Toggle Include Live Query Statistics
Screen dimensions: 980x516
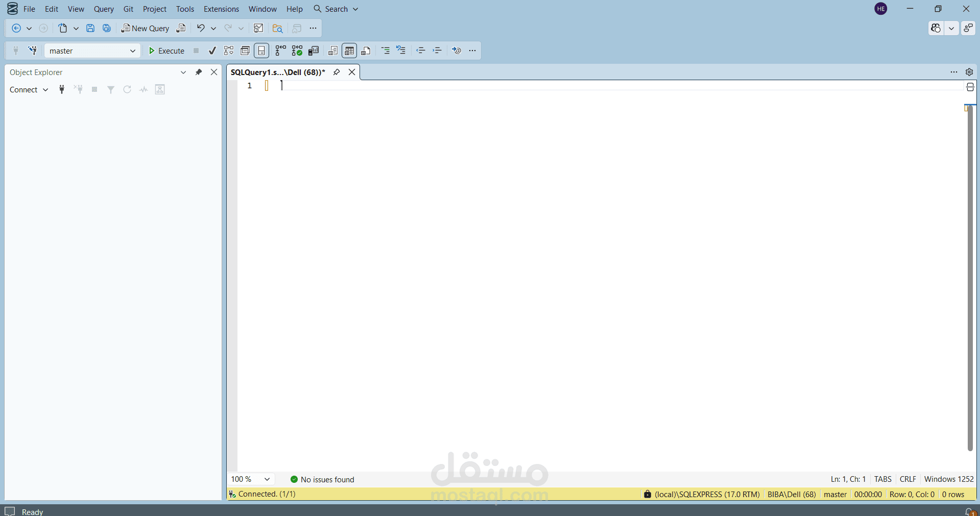[x=297, y=51]
